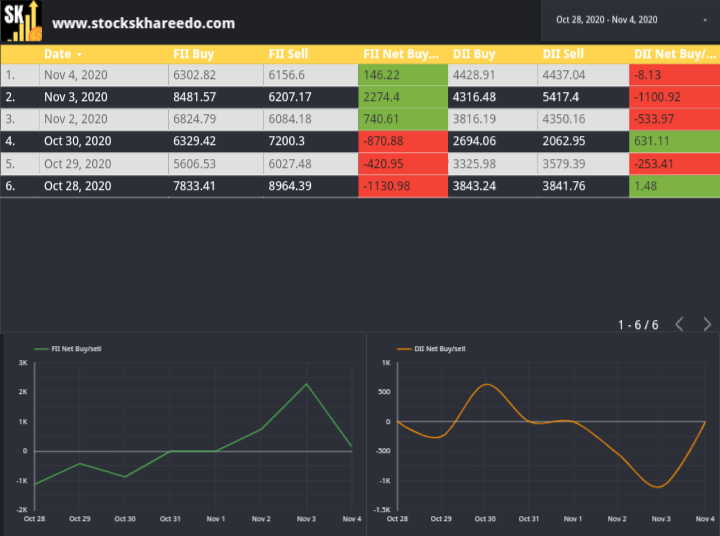Image resolution: width=720 pixels, height=536 pixels.
Task: Sort by the DII Sell column header
Action: [x=563, y=54]
